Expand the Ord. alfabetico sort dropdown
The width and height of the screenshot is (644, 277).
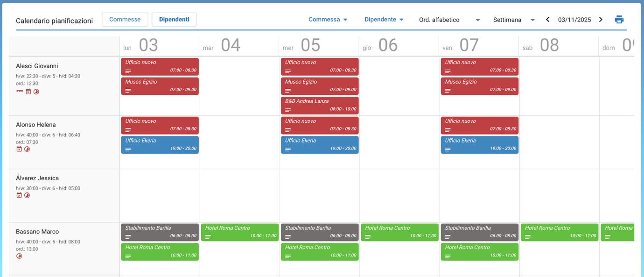449,20
